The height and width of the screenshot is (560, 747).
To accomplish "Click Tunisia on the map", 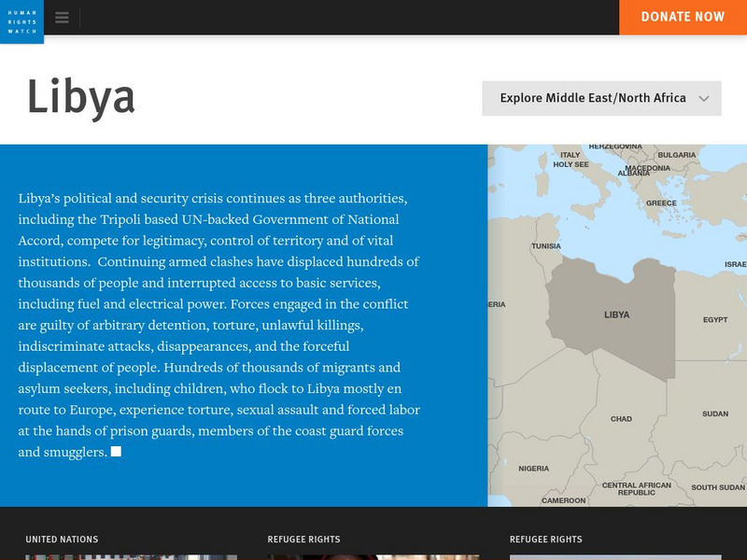I will pyautogui.click(x=544, y=244).
